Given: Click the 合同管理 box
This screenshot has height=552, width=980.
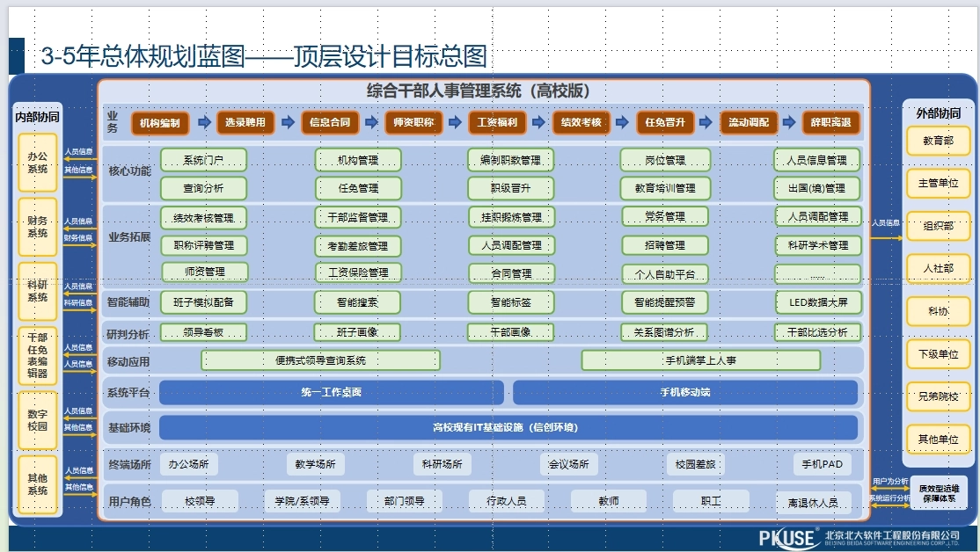Looking at the screenshot, I should click(x=511, y=273).
